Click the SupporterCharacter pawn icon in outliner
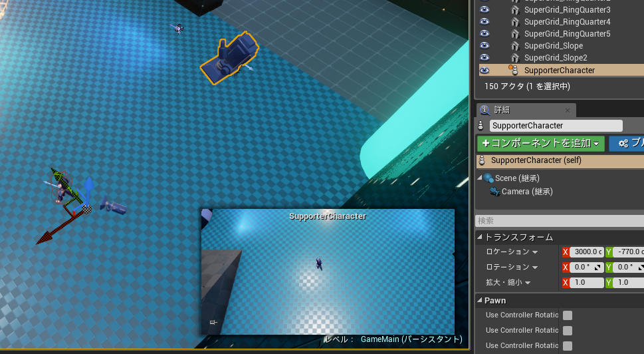644x354 pixels. tap(514, 69)
